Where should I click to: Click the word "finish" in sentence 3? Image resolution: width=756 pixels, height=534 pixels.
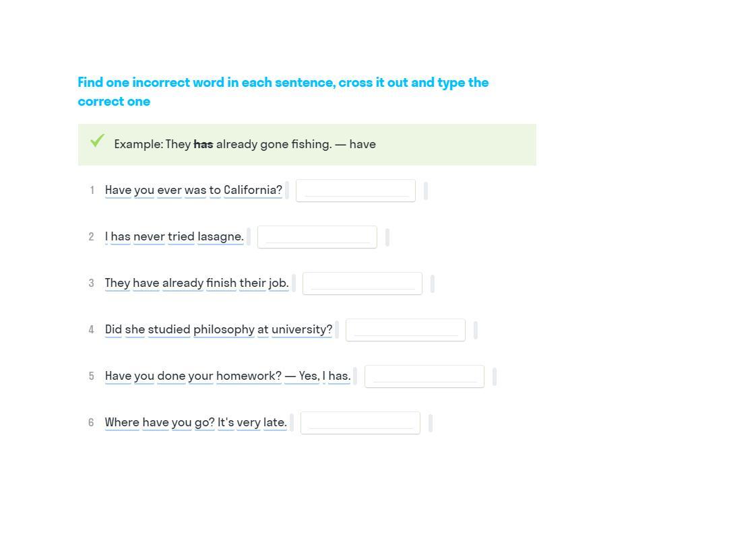221,283
